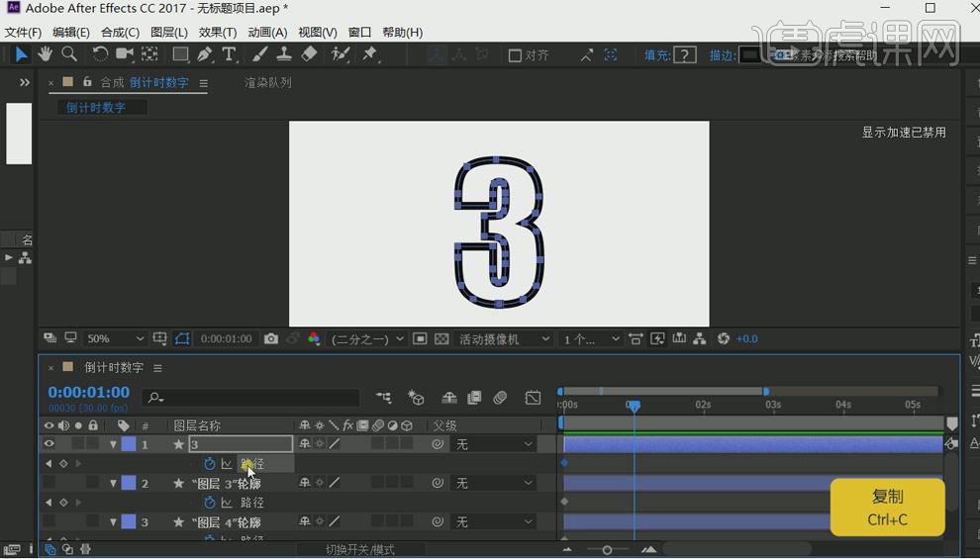Select the Pen tool
The image size is (980, 559).
[x=205, y=54]
